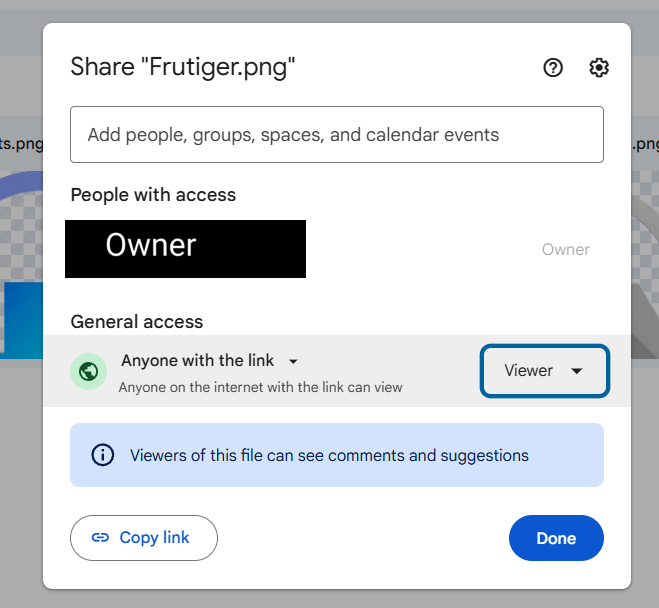Click the caret arrow next to Viewer

pyautogui.click(x=577, y=371)
